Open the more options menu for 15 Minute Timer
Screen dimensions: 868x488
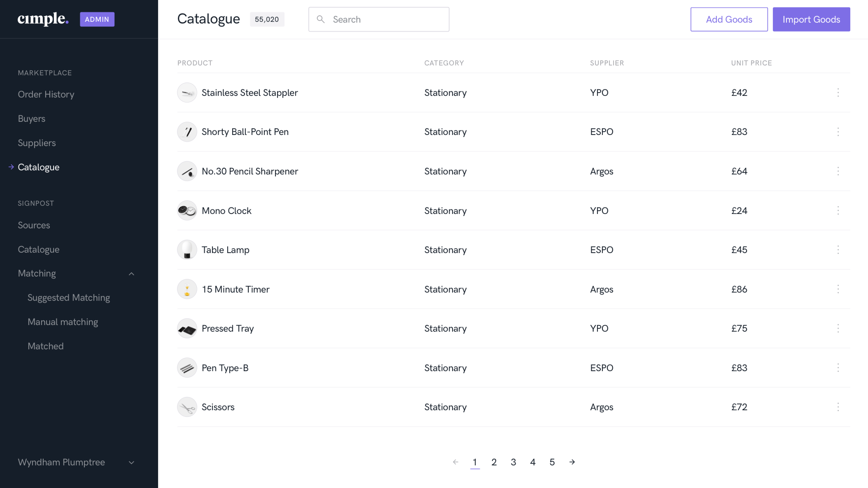tap(838, 289)
